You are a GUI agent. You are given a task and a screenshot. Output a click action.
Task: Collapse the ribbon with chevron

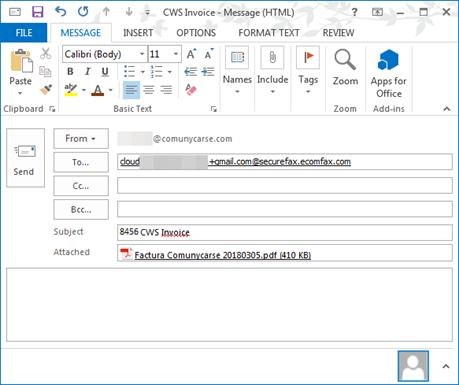(x=447, y=109)
